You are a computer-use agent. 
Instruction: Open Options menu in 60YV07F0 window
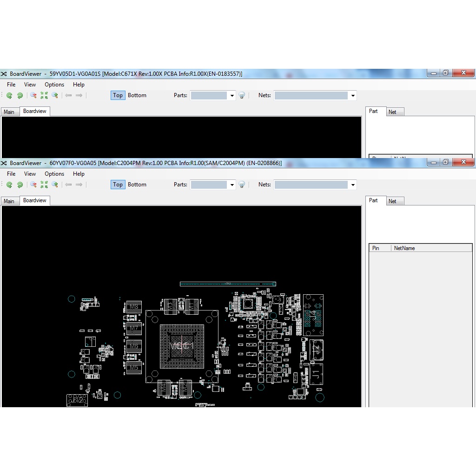54,174
